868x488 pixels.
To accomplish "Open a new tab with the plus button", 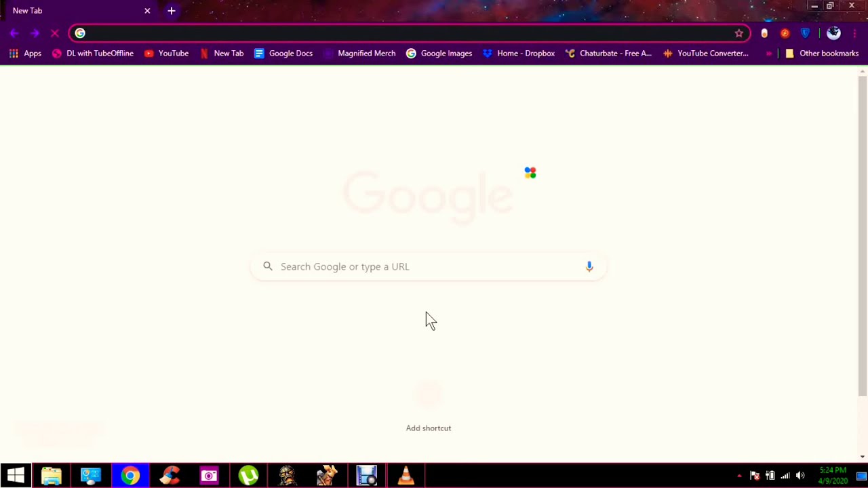I will 172,11.
